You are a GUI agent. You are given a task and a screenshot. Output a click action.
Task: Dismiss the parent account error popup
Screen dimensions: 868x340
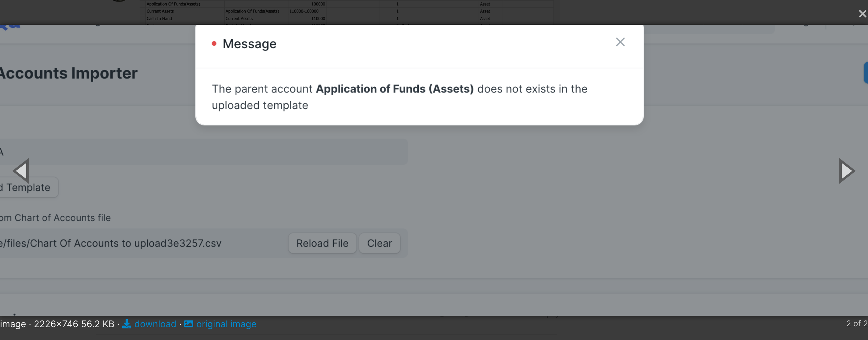(x=620, y=42)
